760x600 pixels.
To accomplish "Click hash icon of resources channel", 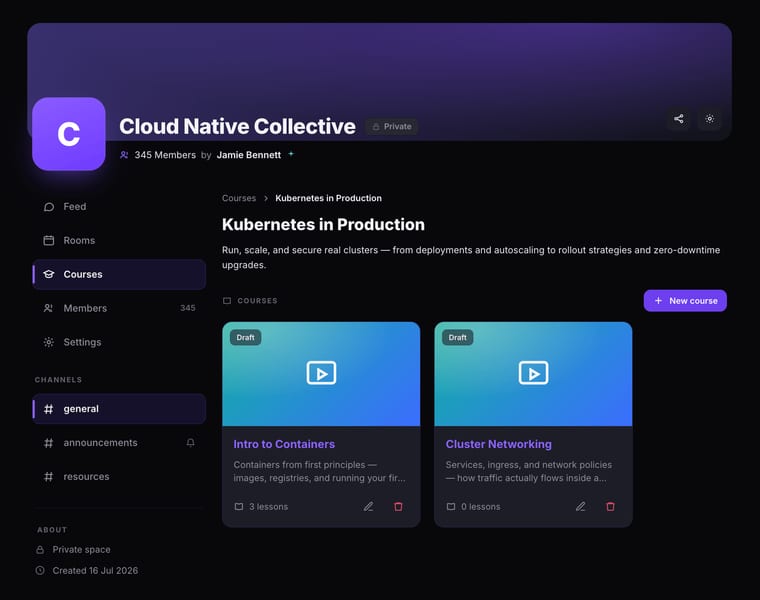I will (x=48, y=477).
